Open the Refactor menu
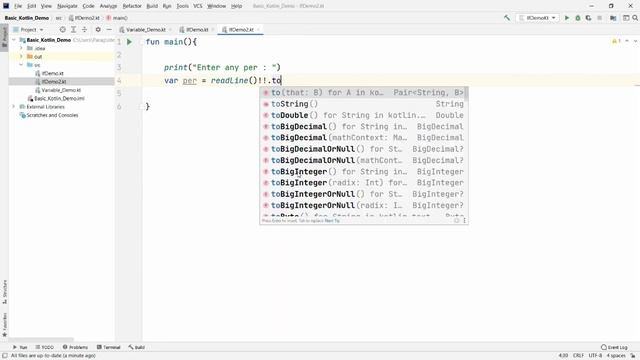 132,6
